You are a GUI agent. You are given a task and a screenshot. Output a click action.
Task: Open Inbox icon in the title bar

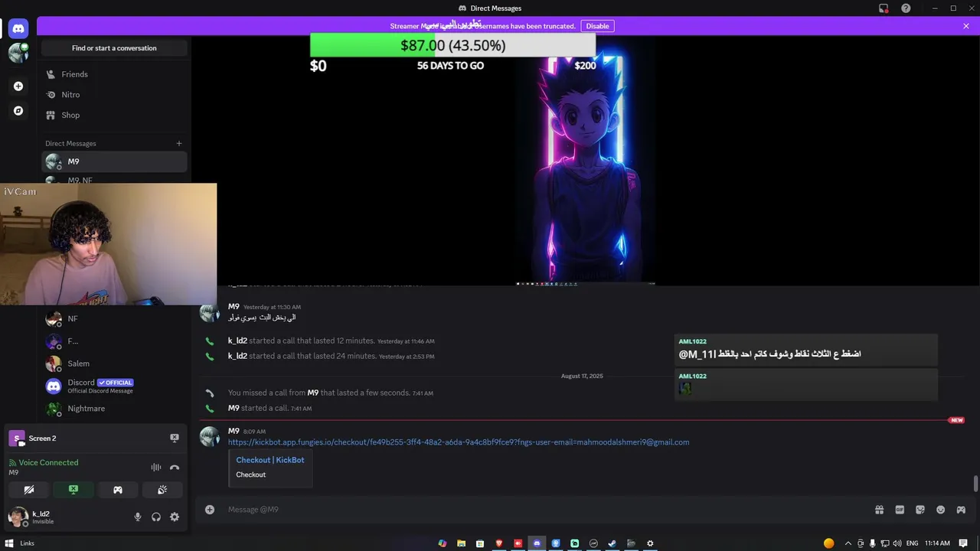point(884,8)
